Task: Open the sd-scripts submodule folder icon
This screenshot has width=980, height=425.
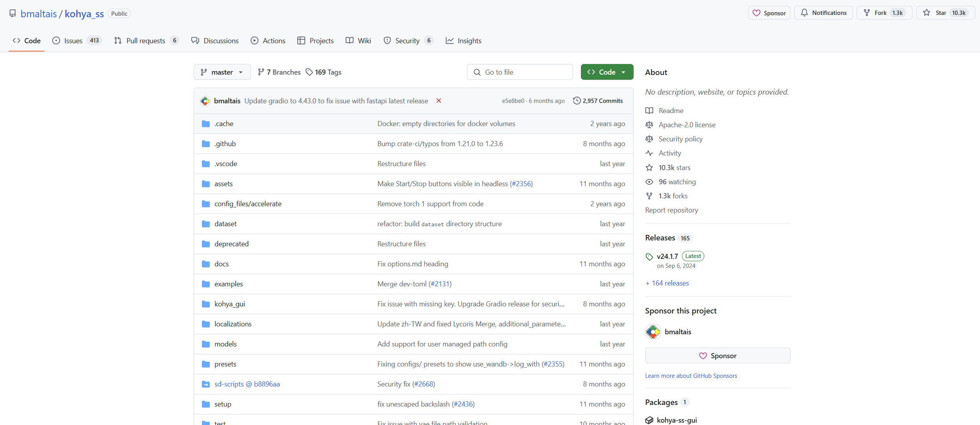Action: point(206,384)
